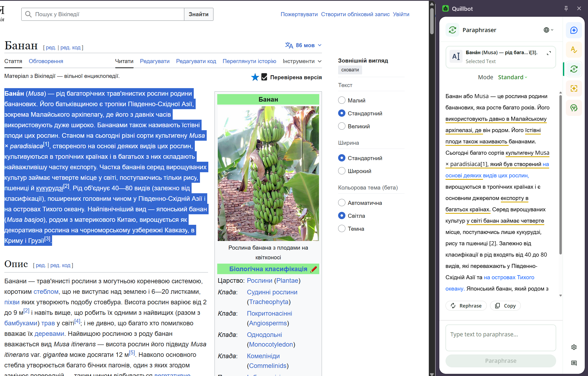This screenshot has width=588, height=376.
Task: Open Quillbot settings gear icon
Action: (x=574, y=347)
